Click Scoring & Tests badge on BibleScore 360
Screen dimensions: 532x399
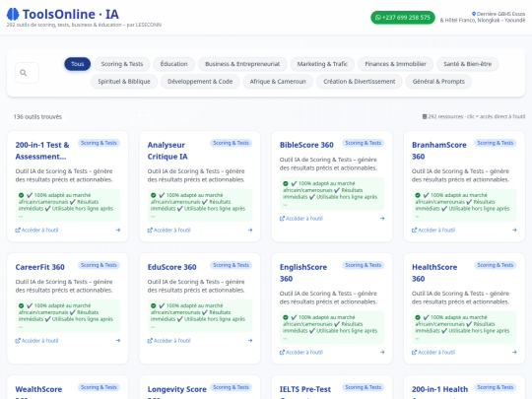click(363, 143)
